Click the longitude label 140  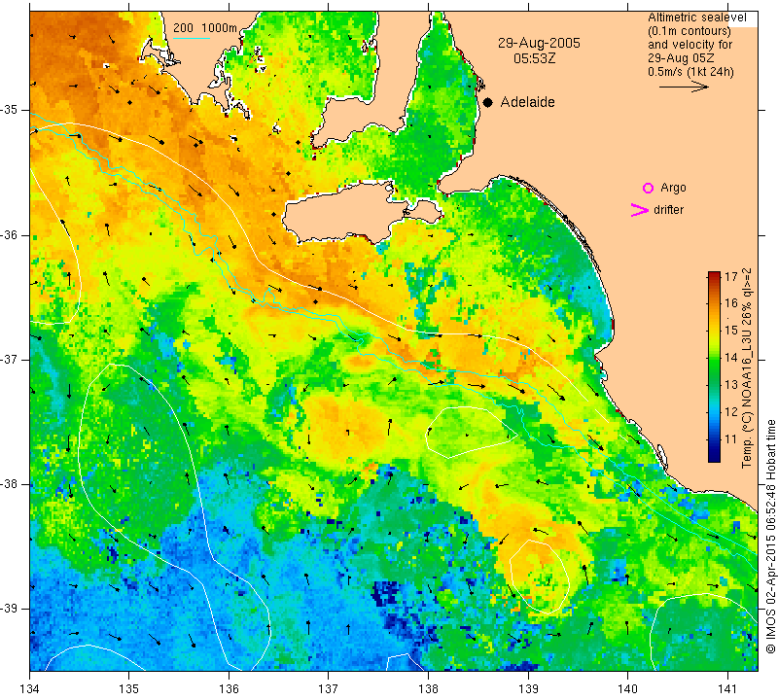tap(628, 688)
